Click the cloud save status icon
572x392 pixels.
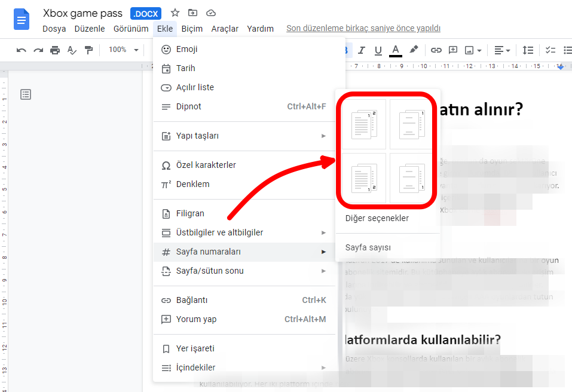point(210,13)
